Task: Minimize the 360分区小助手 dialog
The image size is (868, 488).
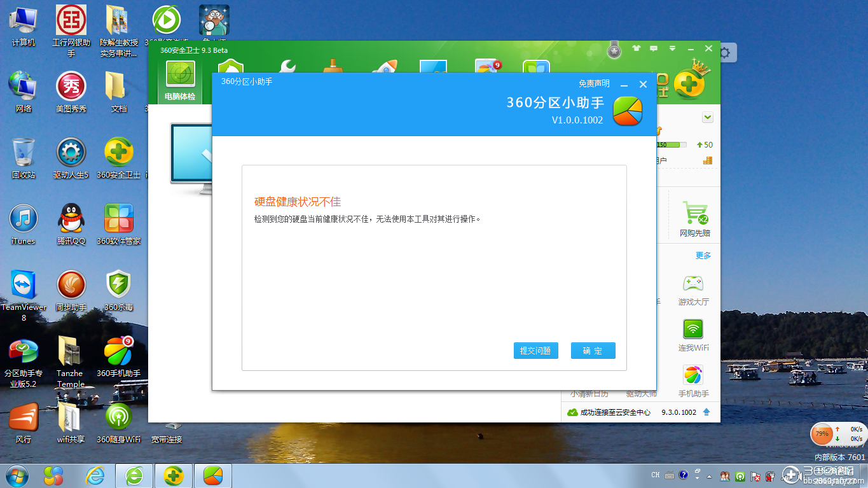Action: [624, 85]
